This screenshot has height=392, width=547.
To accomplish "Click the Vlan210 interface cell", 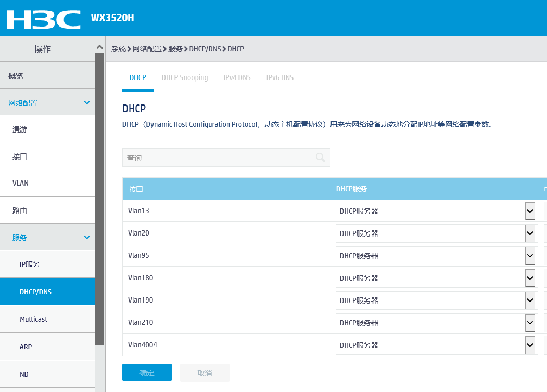I will pyautogui.click(x=141, y=322).
